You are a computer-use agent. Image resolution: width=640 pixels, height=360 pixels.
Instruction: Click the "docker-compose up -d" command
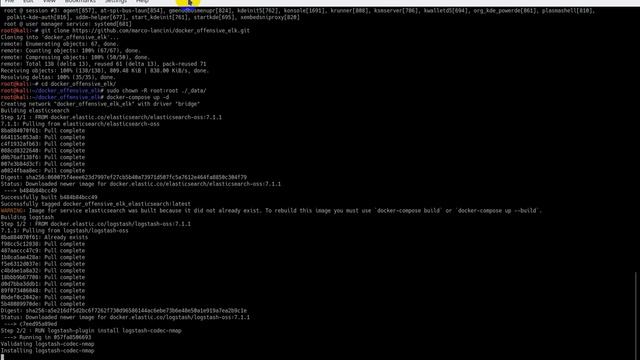[138, 97]
